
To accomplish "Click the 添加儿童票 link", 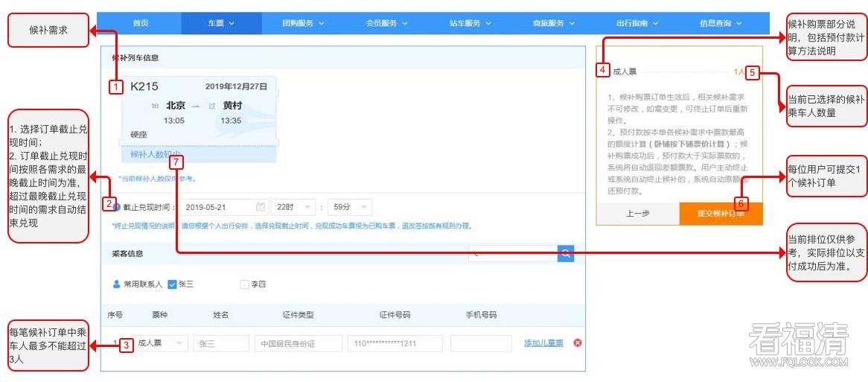I will [x=543, y=343].
